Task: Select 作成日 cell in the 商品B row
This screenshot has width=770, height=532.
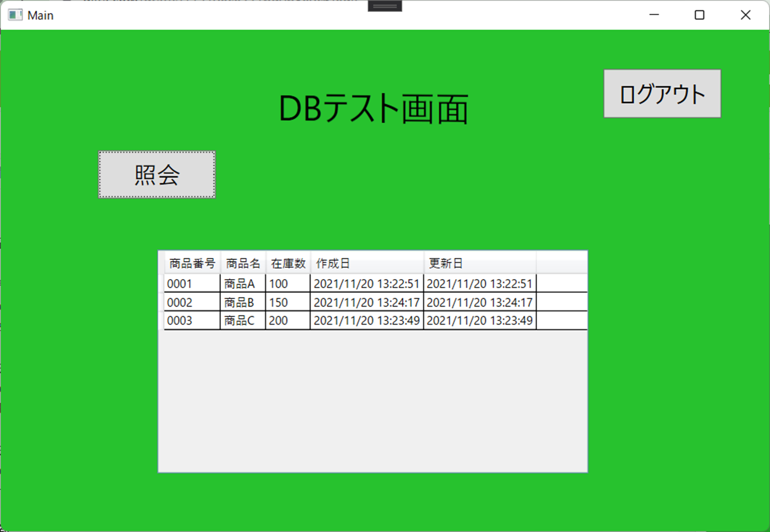Action: tap(367, 302)
